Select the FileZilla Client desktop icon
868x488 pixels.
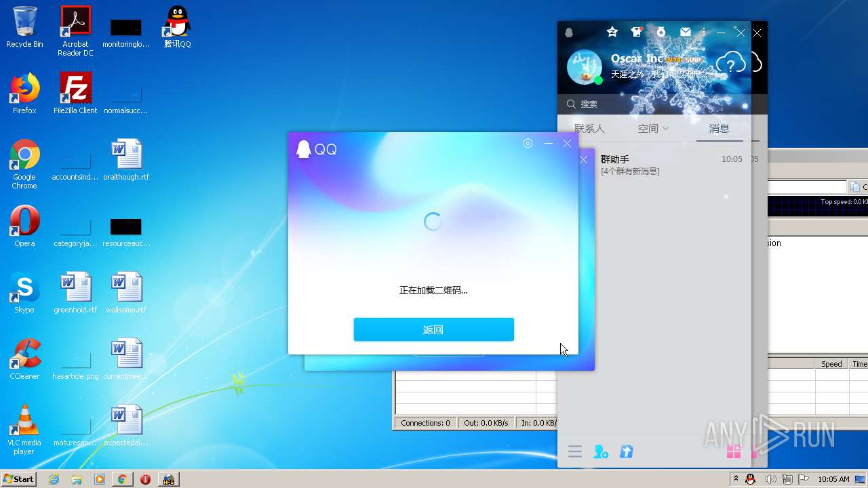coord(75,94)
